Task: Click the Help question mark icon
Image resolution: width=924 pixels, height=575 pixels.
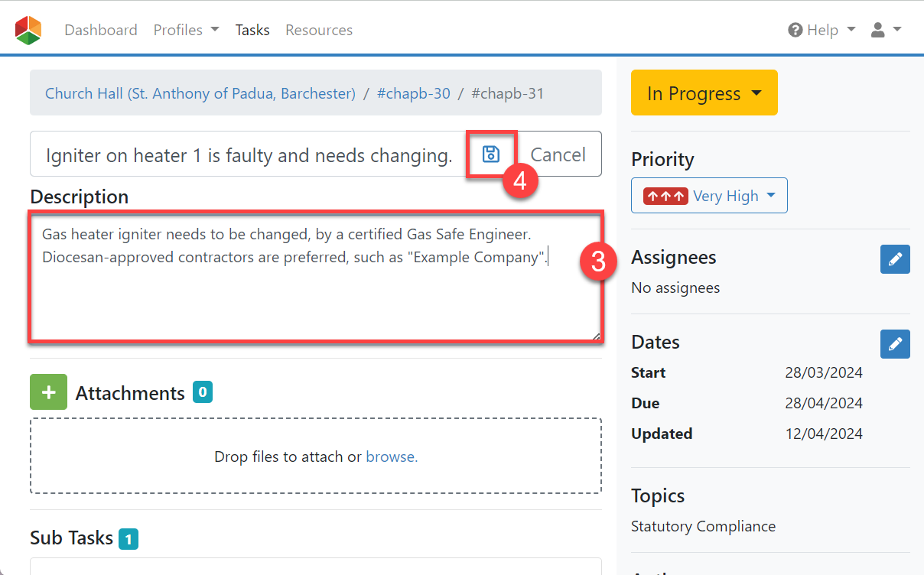Action: 795,31
